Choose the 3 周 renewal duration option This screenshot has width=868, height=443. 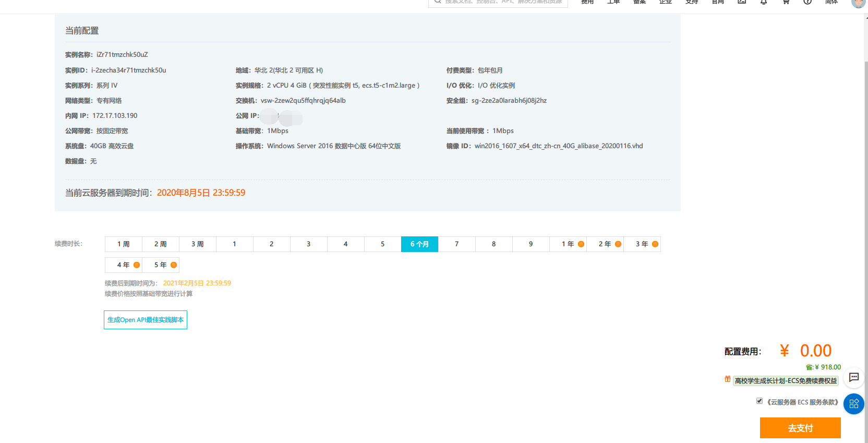click(197, 244)
